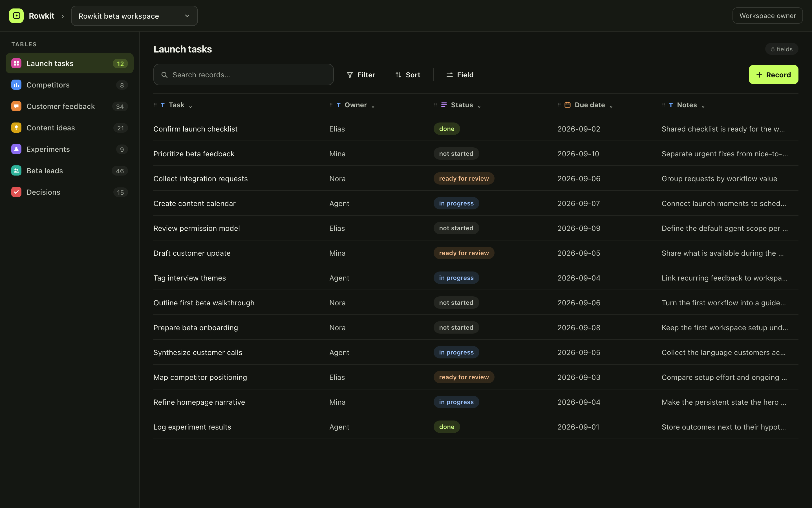Screen dimensions: 812x508
Task: Grab the Owner column drag handle
Action: point(331,105)
